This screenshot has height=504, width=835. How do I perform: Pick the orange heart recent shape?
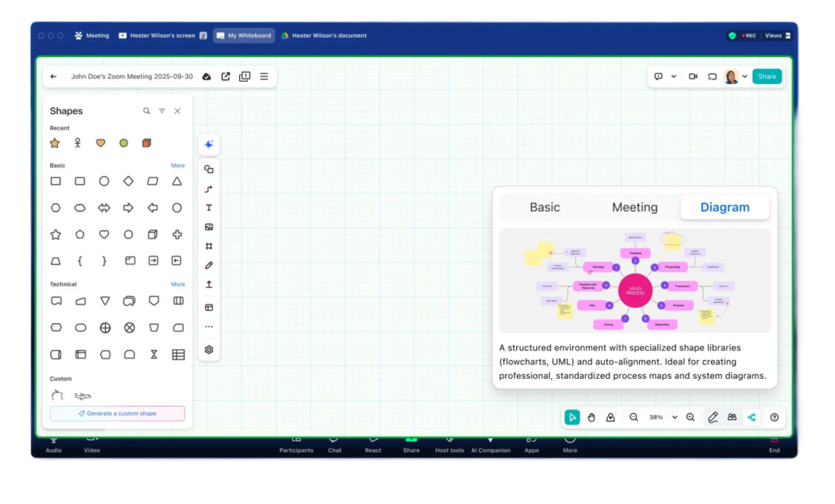(x=101, y=143)
